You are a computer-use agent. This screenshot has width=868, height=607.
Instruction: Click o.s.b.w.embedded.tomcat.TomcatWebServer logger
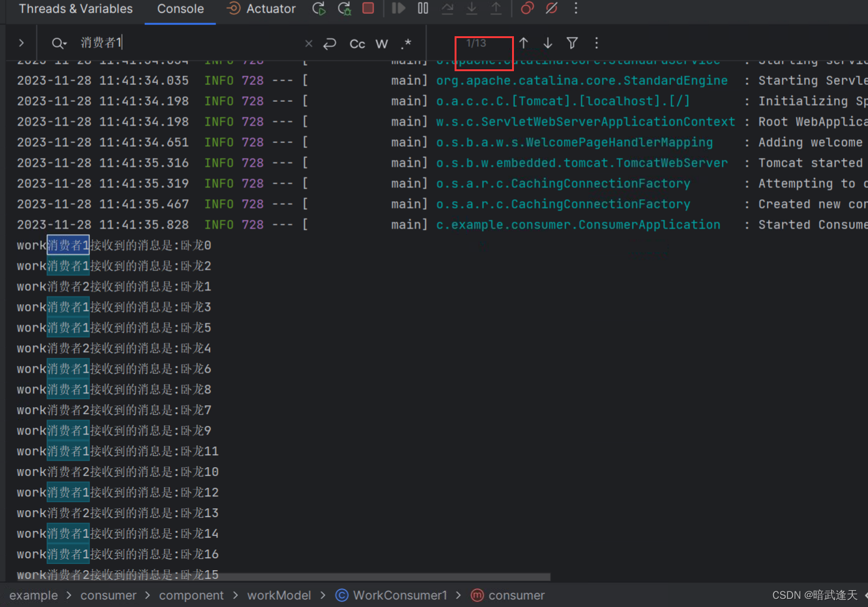582,163
